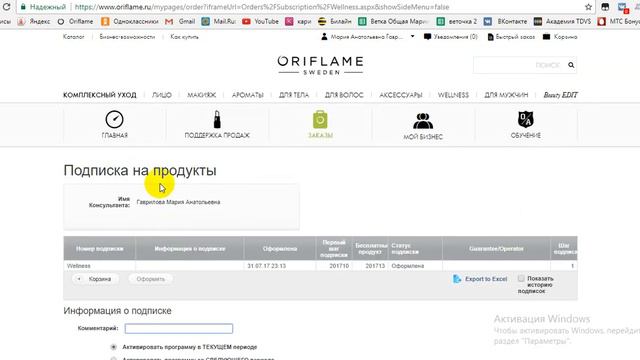Open the Для волос menu

344,95
